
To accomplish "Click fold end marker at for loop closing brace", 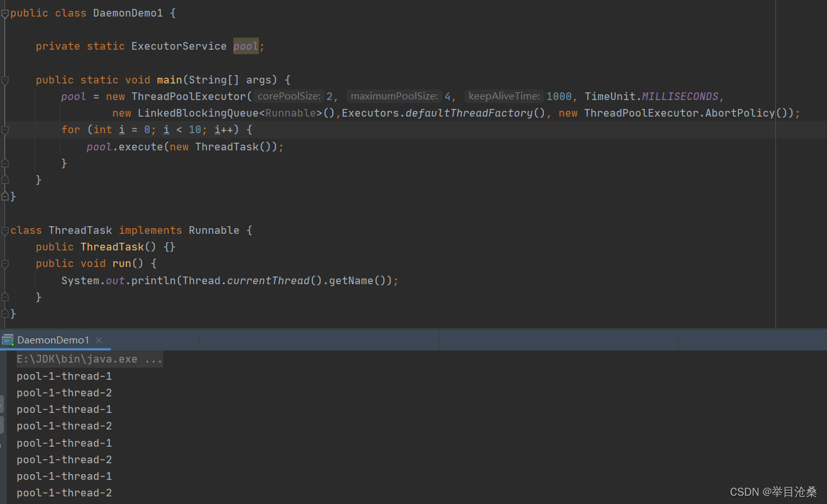I will point(4,163).
